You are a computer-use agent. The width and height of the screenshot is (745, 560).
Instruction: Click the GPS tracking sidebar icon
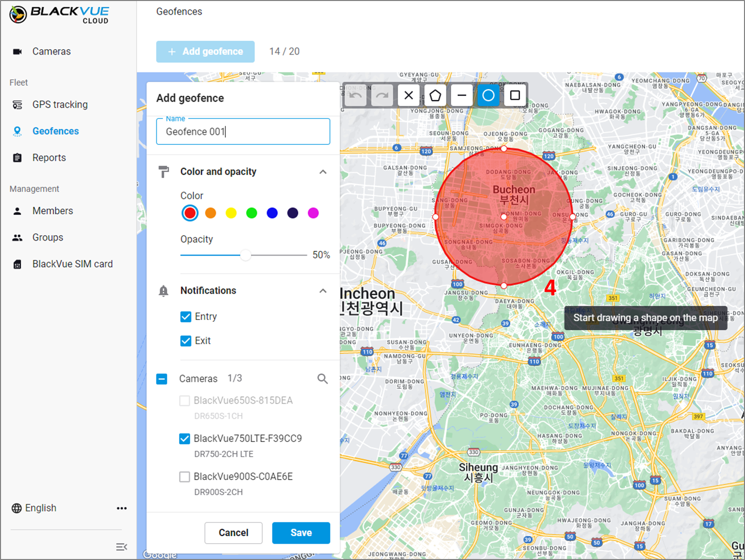[17, 105]
